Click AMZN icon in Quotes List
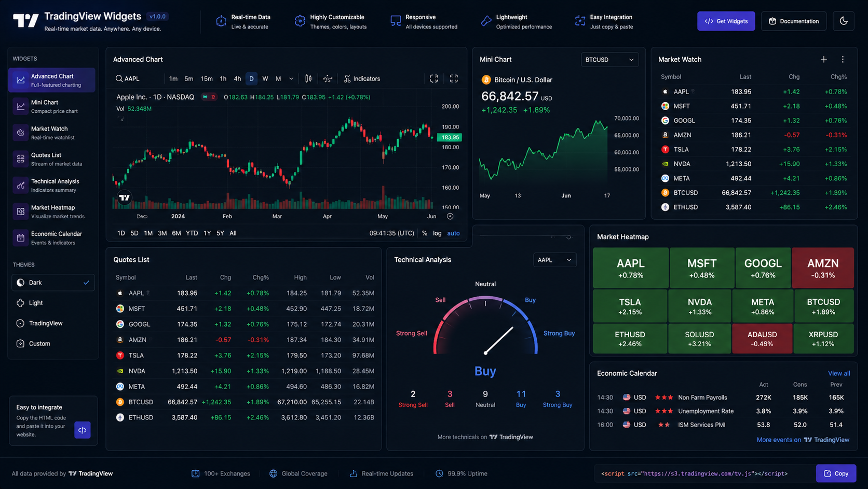The image size is (868, 489). pos(120,340)
